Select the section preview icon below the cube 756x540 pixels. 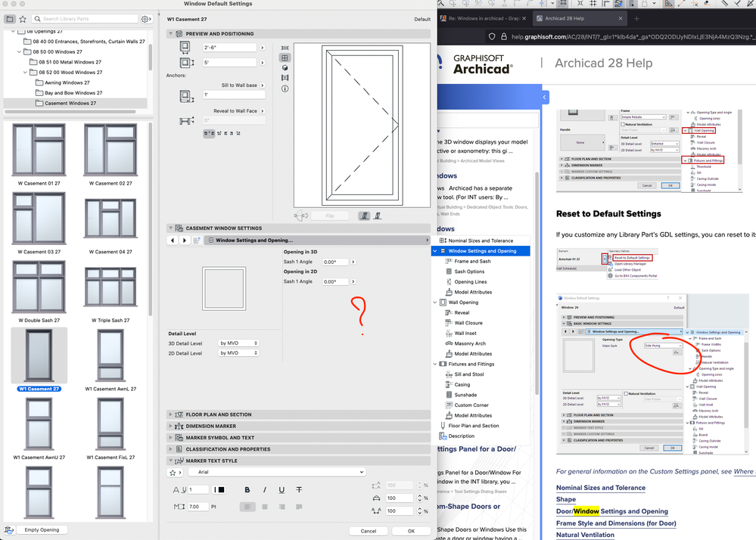[x=285, y=78]
